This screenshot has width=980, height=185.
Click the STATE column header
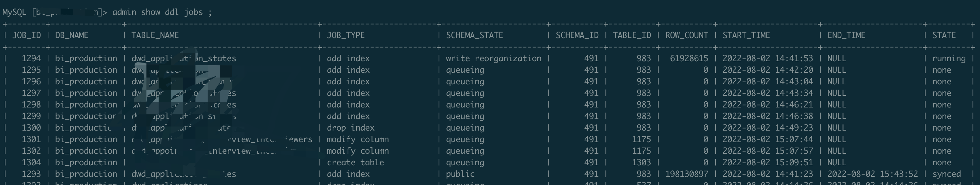tap(944, 35)
